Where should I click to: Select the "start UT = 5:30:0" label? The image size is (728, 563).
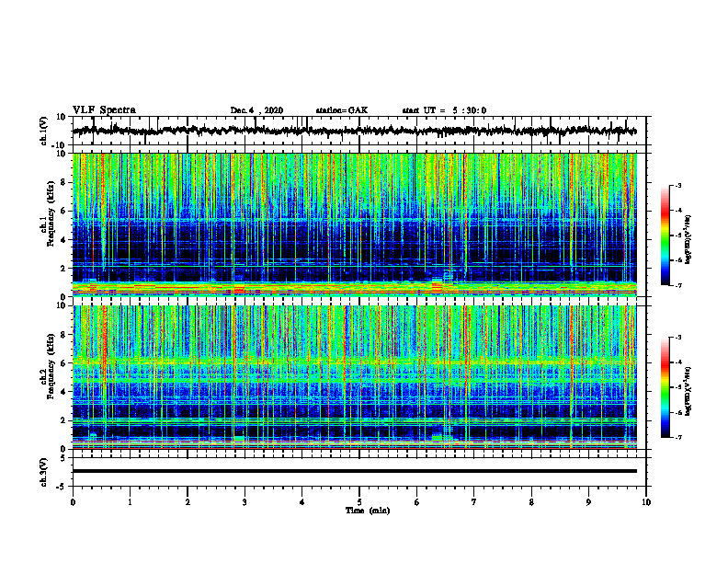(x=444, y=110)
